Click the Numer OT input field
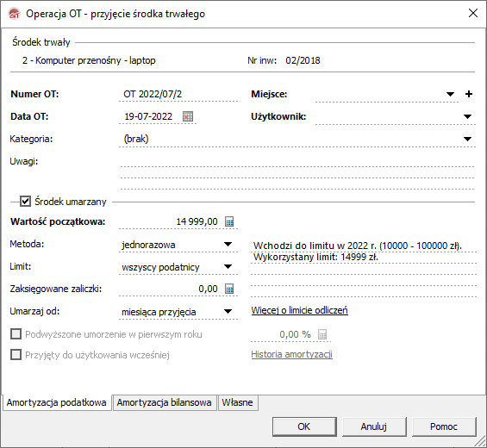Viewport: 487px width, 448px height. (178, 94)
